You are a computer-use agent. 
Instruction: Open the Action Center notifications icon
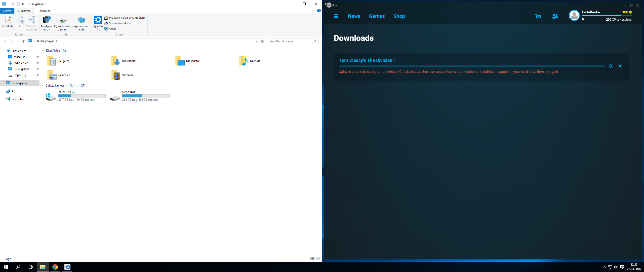622,267
